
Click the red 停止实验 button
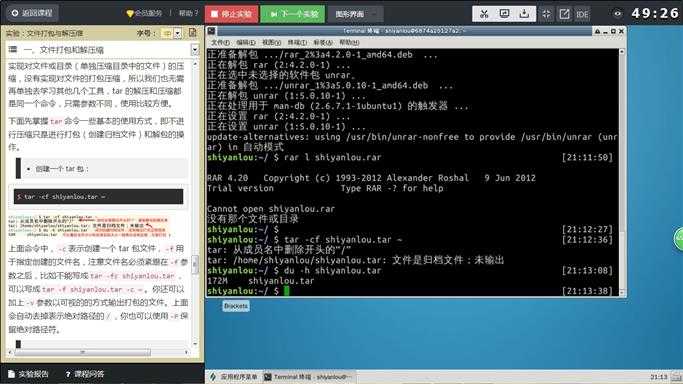[x=231, y=14]
